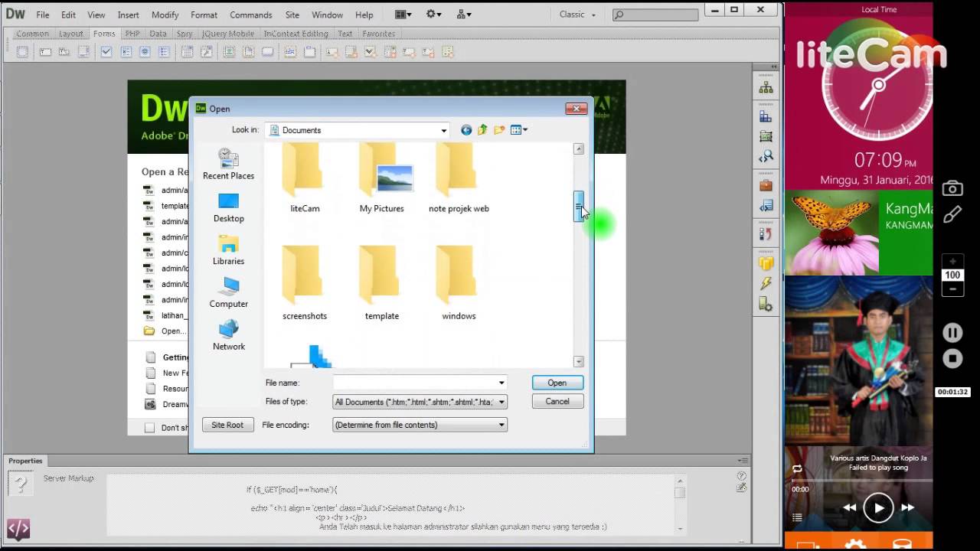Switch to the Common insert tab
Image resolution: width=980 pixels, height=551 pixels.
(x=33, y=34)
